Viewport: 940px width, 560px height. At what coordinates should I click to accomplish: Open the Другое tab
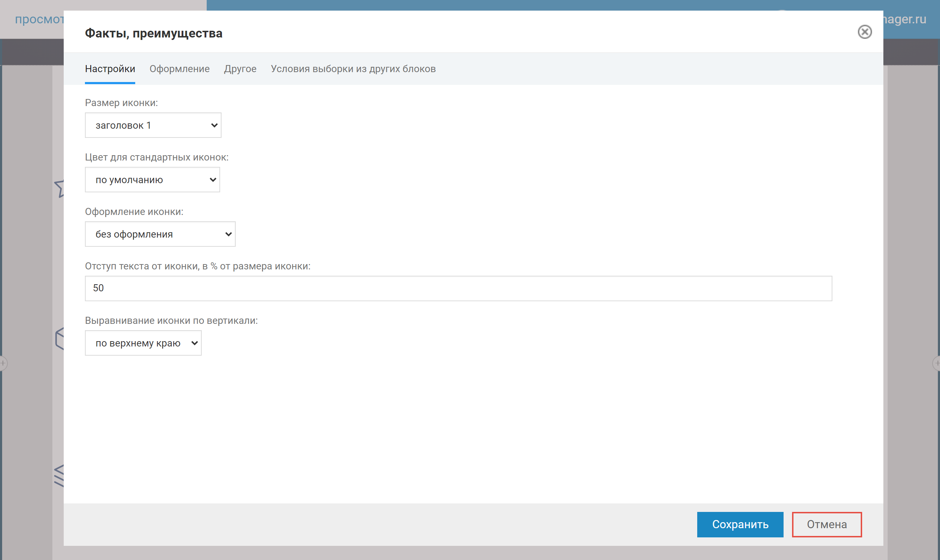click(x=240, y=69)
